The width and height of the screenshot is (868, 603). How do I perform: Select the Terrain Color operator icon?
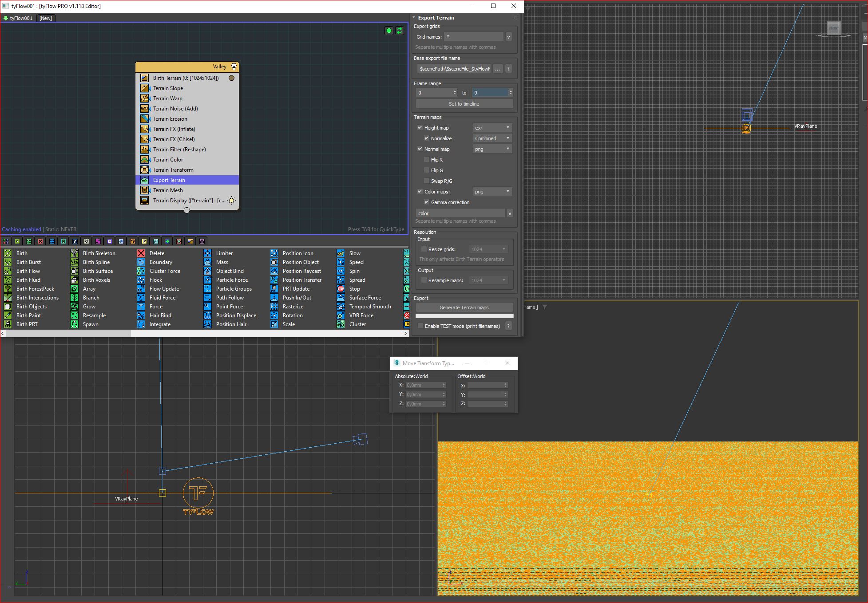[144, 160]
